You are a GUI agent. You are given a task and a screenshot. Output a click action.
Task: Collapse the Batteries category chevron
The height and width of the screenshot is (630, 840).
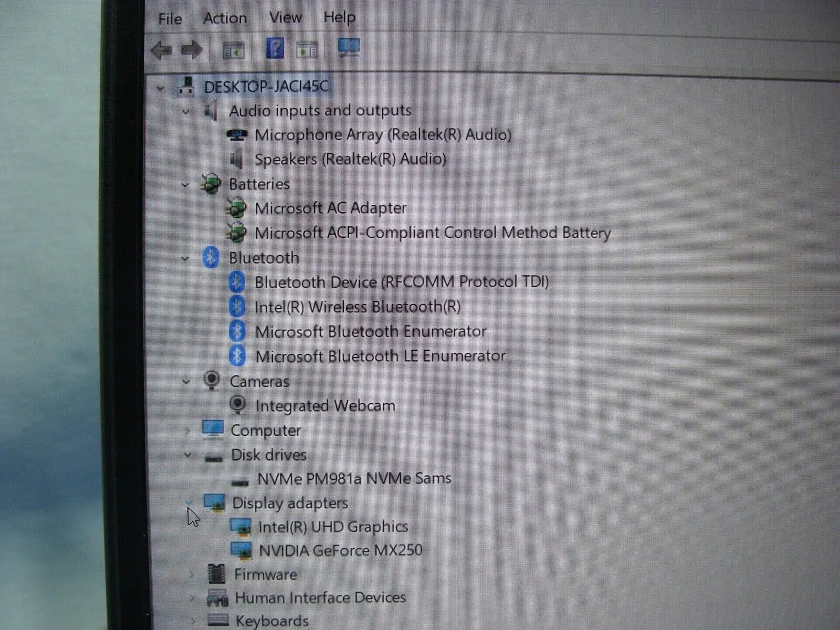185,185
